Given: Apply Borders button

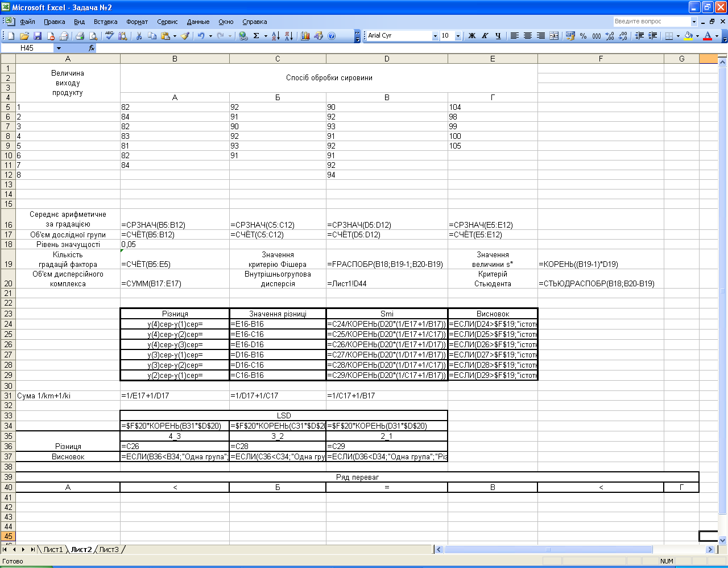Looking at the screenshot, I should [669, 36].
